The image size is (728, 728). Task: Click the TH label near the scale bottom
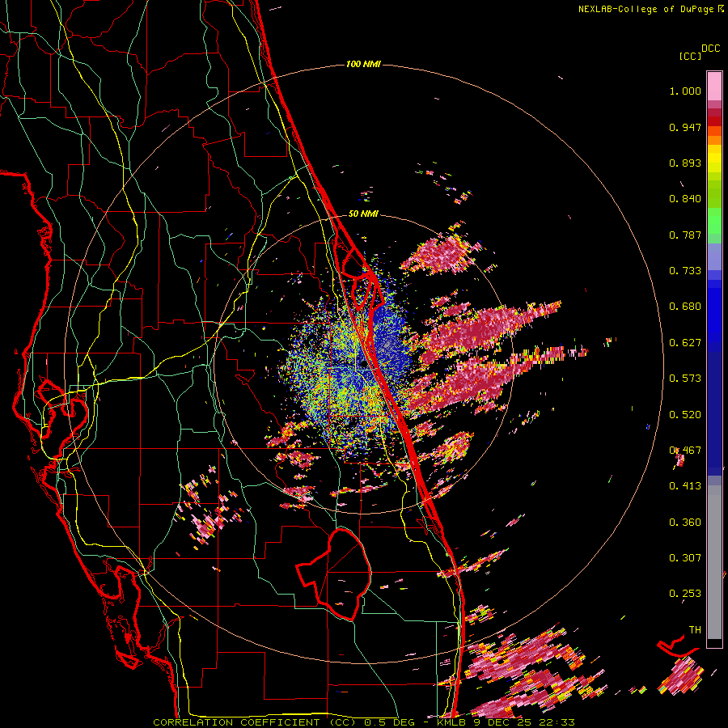(x=695, y=630)
